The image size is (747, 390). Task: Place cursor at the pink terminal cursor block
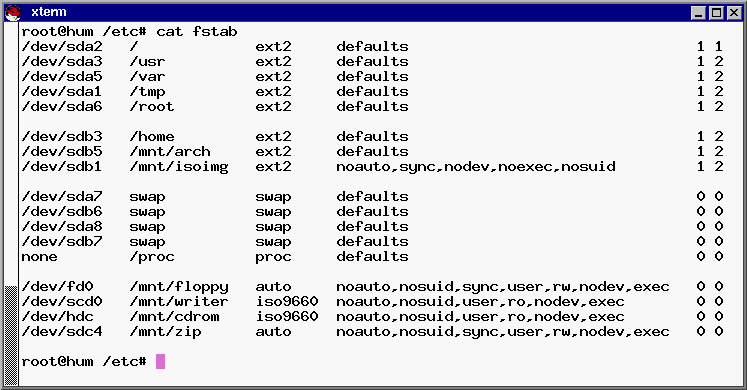pyautogui.click(x=161, y=361)
